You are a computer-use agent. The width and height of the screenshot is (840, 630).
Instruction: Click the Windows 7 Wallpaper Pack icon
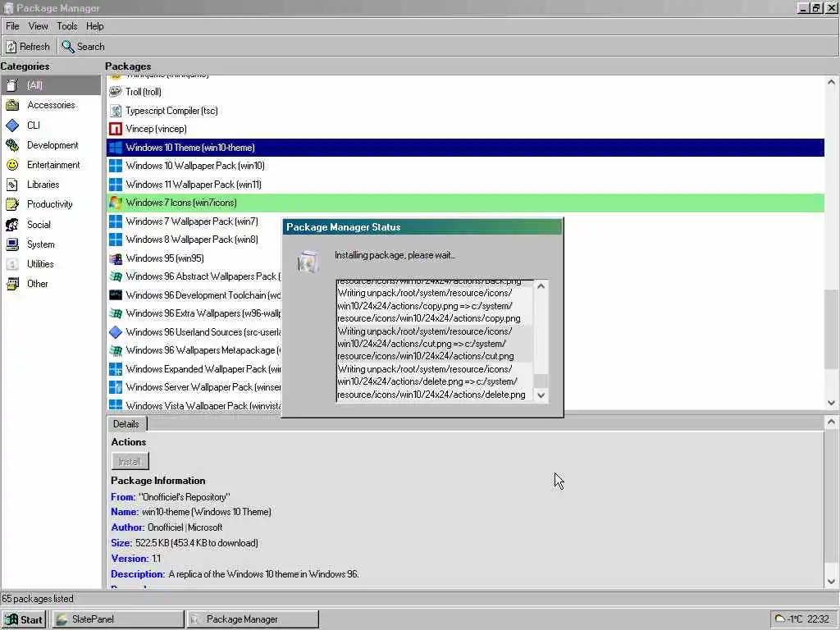pyautogui.click(x=115, y=221)
